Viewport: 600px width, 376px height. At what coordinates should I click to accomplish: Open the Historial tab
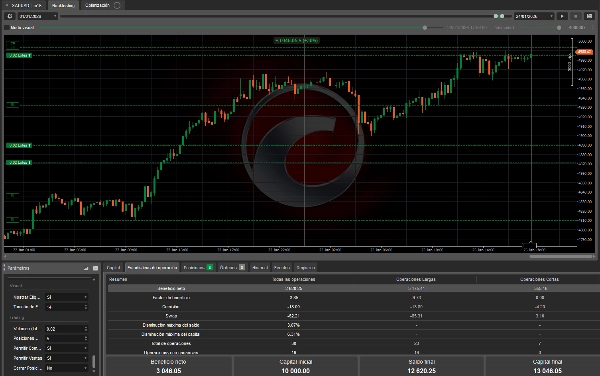[x=260, y=267]
